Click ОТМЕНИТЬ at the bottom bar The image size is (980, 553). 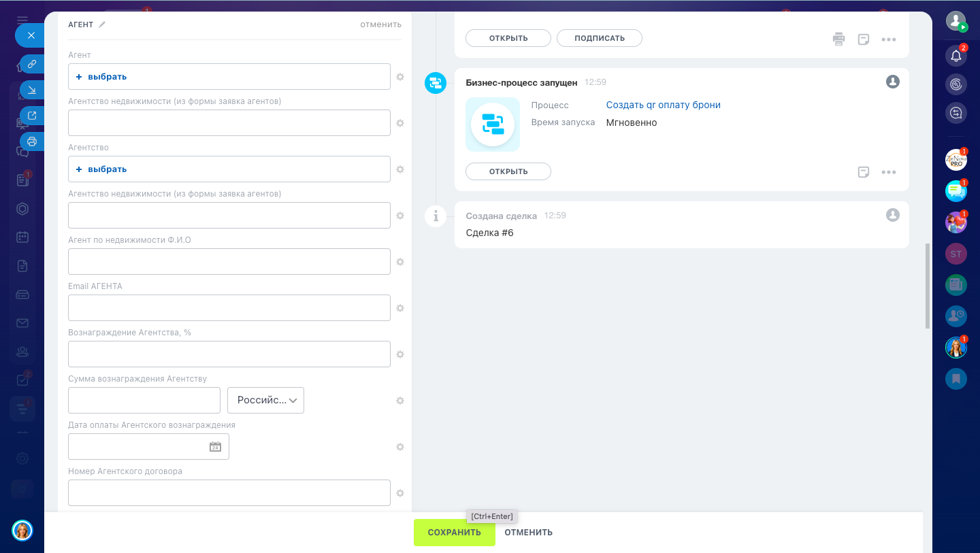[x=529, y=533]
